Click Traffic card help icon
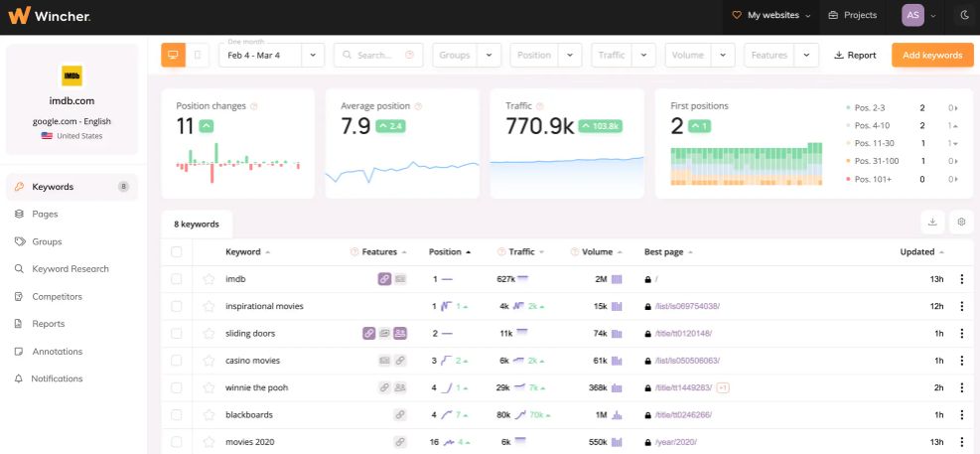Viewport: 980px width, 454px height. (x=540, y=106)
